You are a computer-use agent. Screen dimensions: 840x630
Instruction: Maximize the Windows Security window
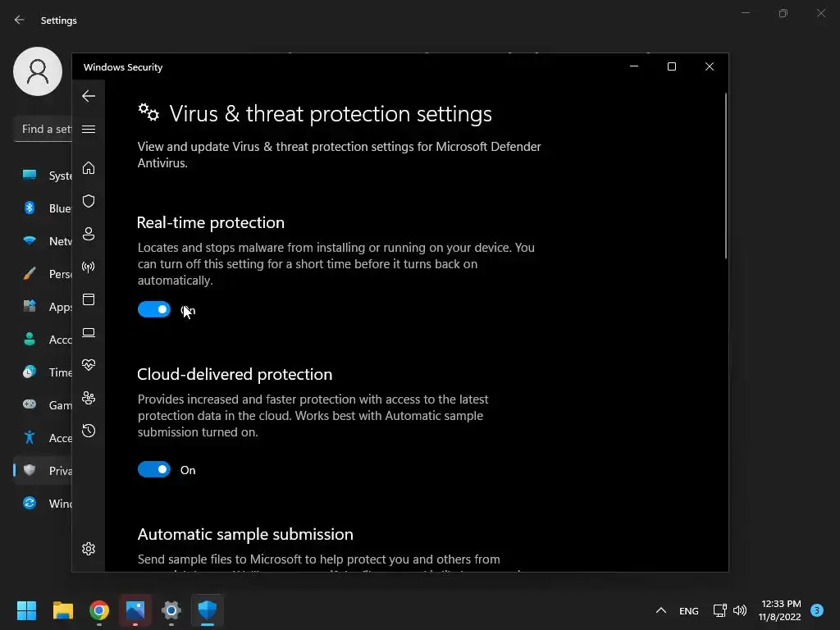[x=672, y=66]
